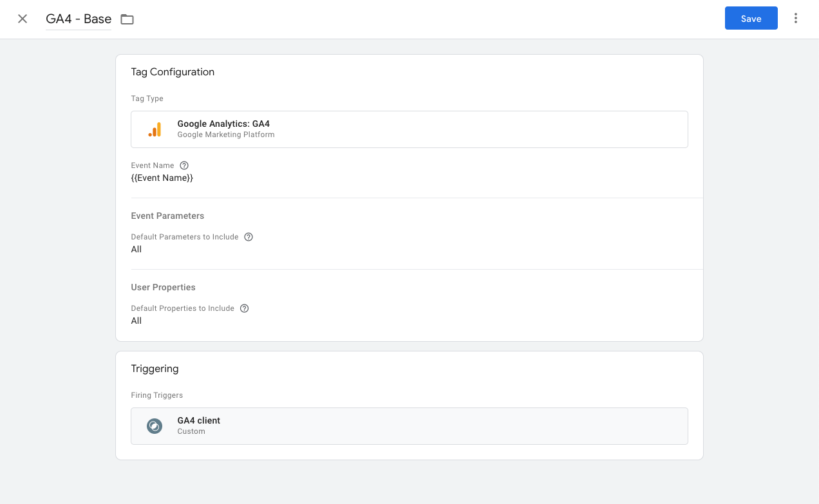
Task: Click the Google Analytics: GA4 logo icon
Action: point(155,129)
